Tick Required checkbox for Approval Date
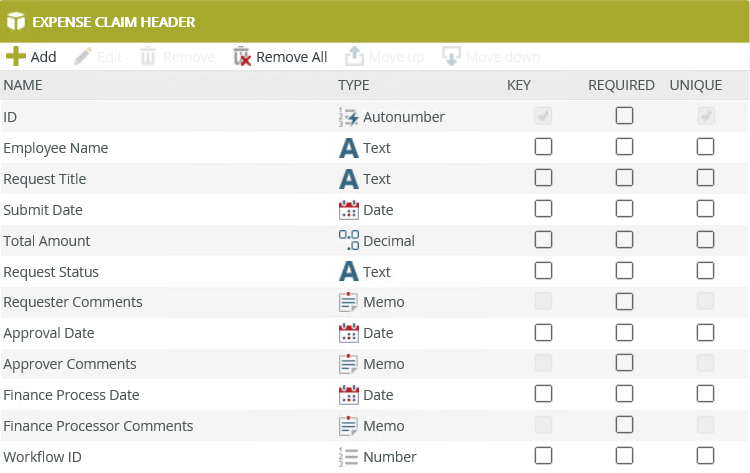 (x=624, y=333)
